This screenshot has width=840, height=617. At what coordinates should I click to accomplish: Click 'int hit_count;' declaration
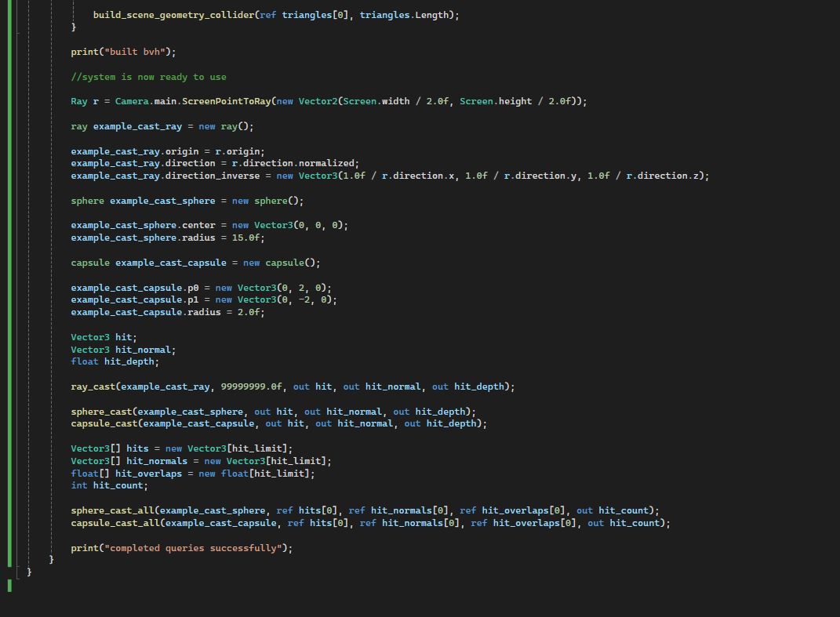(x=109, y=486)
